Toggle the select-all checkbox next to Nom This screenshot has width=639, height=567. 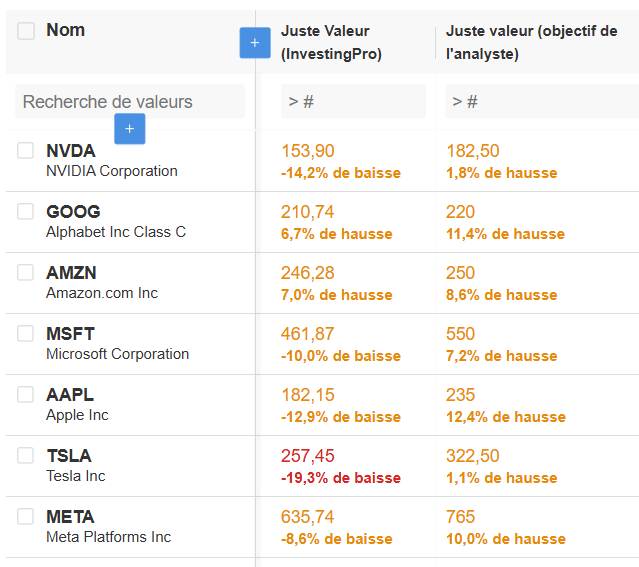pos(26,31)
